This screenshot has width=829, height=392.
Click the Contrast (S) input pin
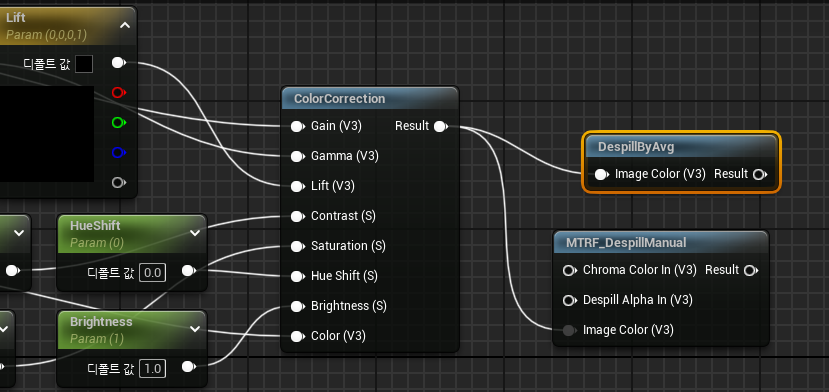(x=298, y=216)
